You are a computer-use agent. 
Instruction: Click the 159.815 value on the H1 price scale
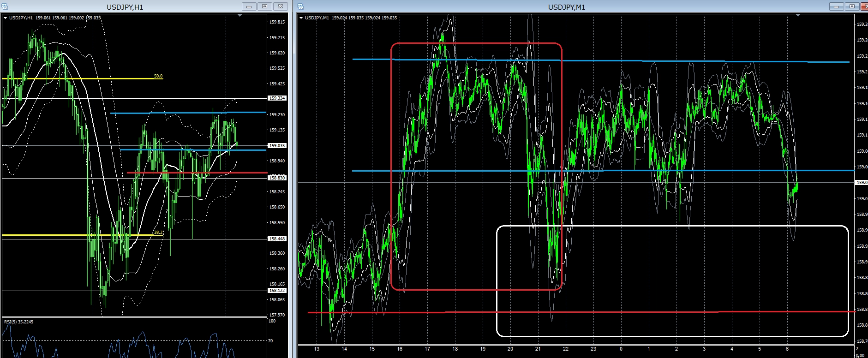click(277, 22)
